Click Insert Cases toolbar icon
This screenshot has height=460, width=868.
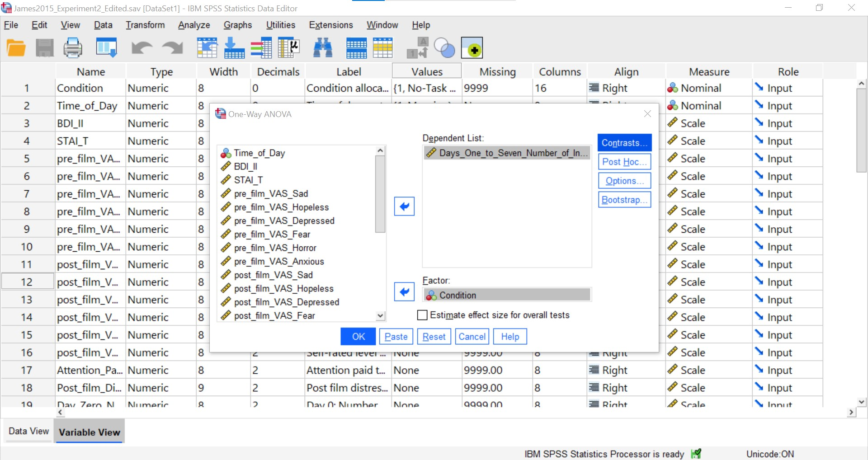(356, 48)
